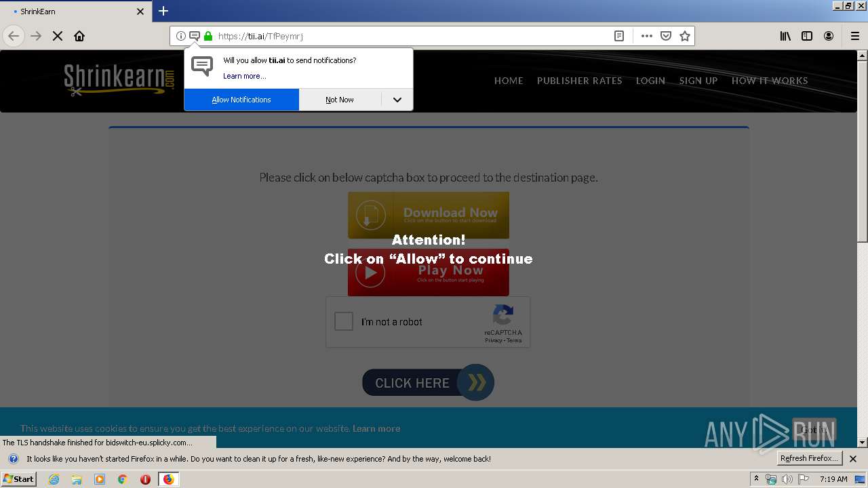Open HOW IT WORKS page
Viewport: 868px width, 488px height.
click(770, 81)
